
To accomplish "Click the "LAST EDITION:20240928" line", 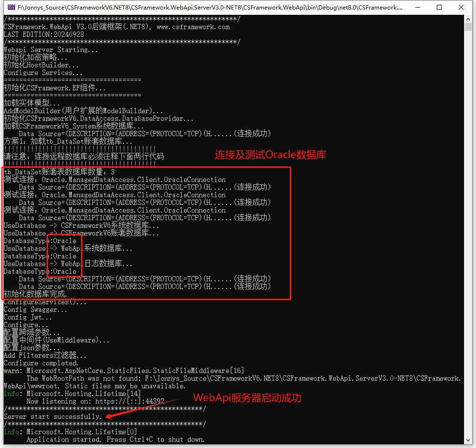I will point(43,34).
